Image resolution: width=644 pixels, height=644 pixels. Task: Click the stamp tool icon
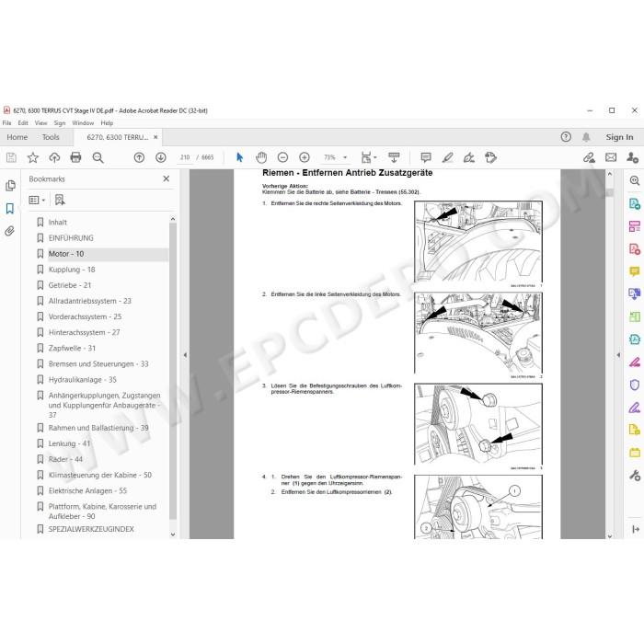pyautogui.click(x=490, y=157)
